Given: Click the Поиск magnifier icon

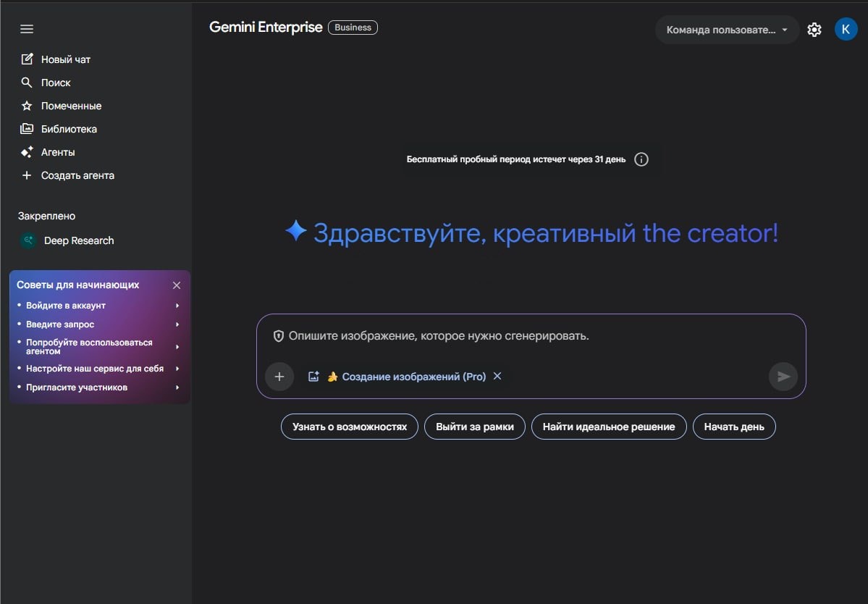Looking at the screenshot, I should 27,83.
